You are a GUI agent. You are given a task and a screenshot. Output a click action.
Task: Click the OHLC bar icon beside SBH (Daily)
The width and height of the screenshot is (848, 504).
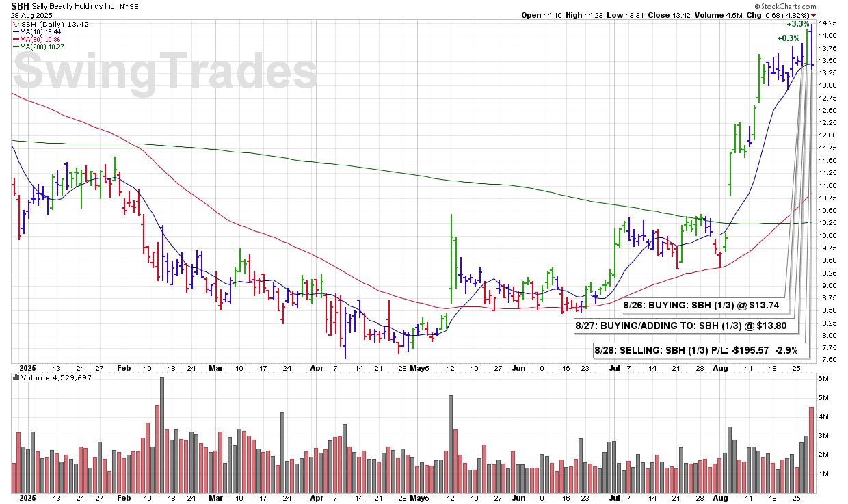coord(15,25)
